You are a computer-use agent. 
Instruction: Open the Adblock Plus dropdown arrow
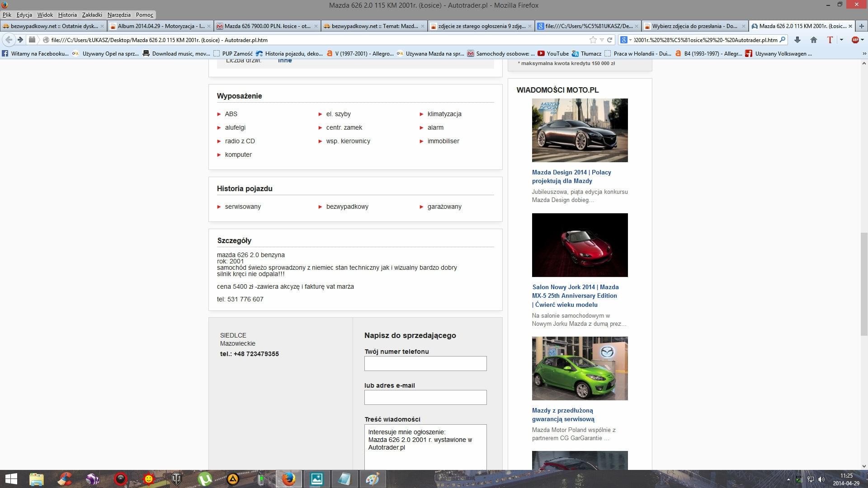point(863,40)
